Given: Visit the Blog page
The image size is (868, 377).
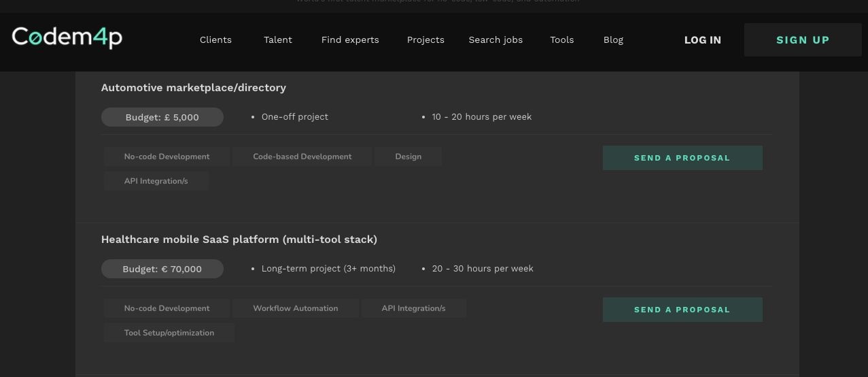Looking at the screenshot, I should [x=613, y=39].
